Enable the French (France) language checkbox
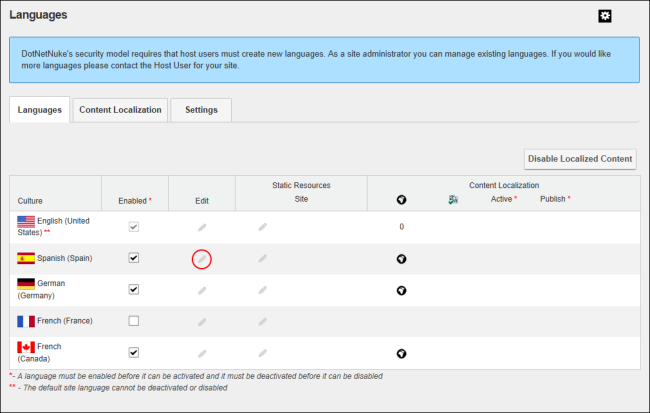The height and width of the screenshot is (413, 650). click(133, 321)
